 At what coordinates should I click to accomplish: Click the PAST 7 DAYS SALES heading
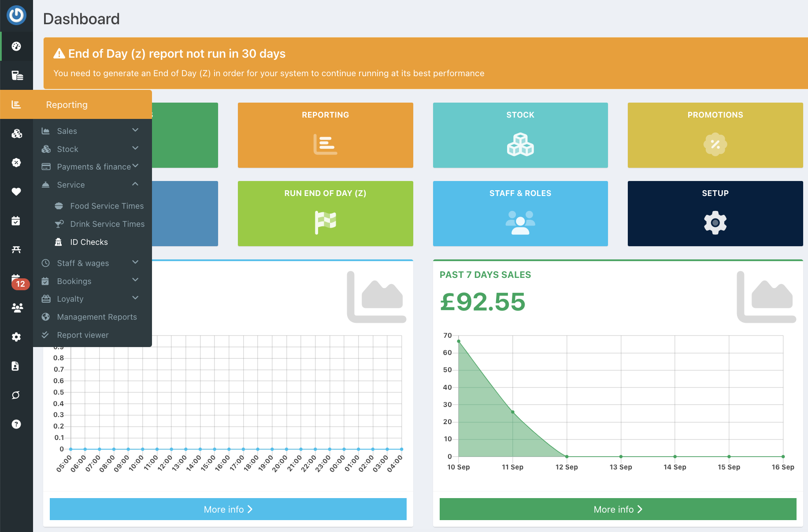(485, 274)
